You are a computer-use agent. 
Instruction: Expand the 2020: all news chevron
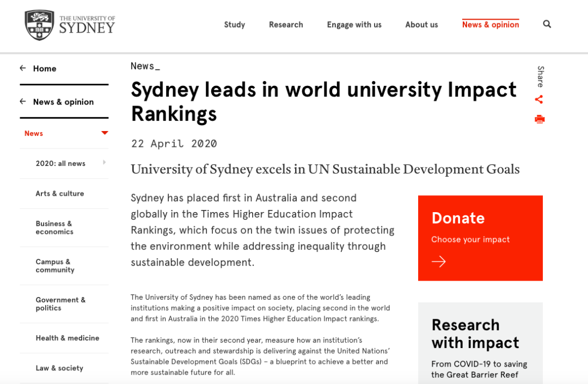(104, 162)
